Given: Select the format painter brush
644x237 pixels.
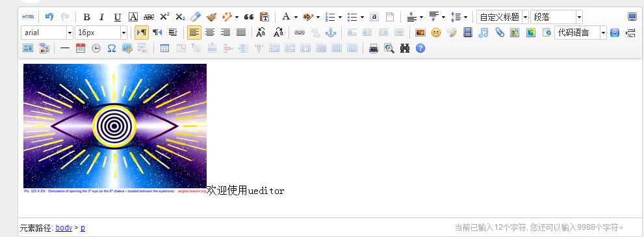Looking at the screenshot, I should (x=211, y=17).
